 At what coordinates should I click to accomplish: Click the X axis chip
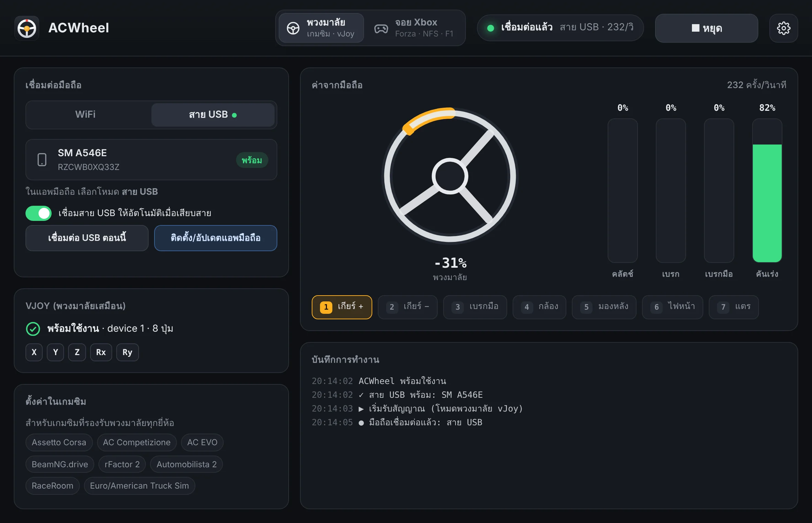pos(34,352)
